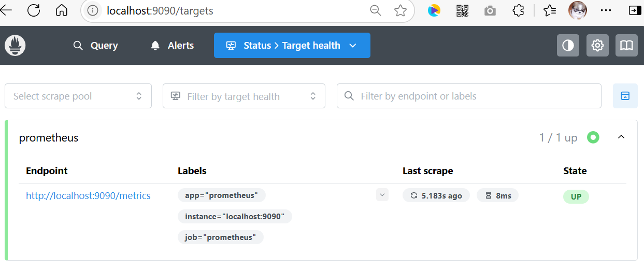The image size is (644, 269).
Task: Click the 5.183s ago last scrape badge
Action: [x=436, y=195]
